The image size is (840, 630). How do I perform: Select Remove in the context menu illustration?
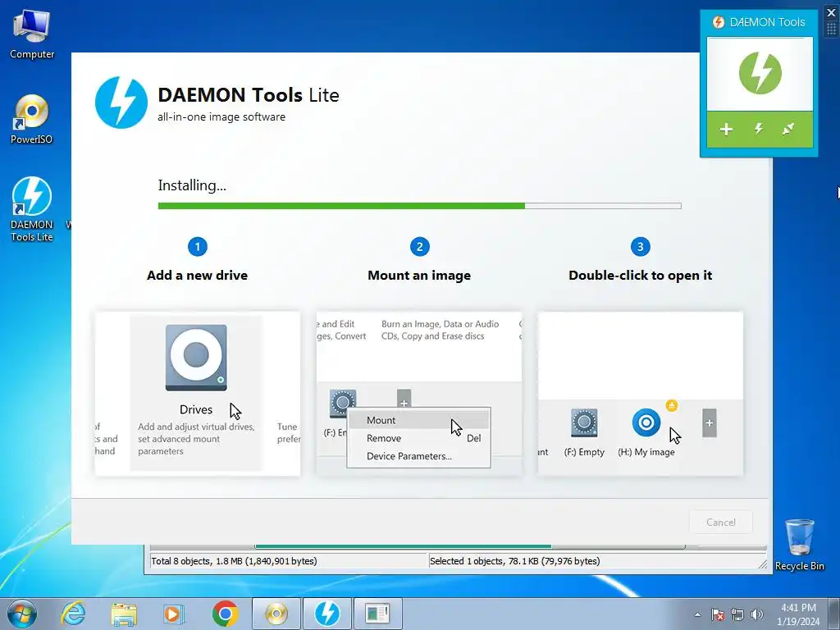(384, 438)
